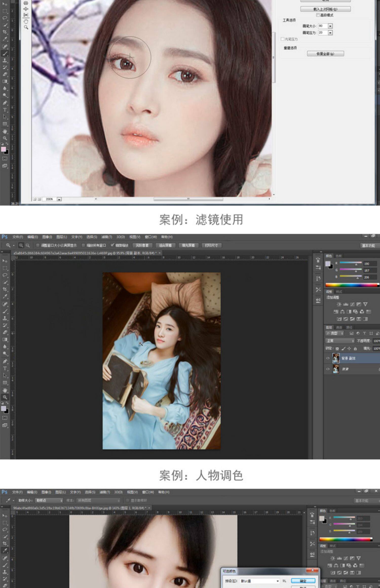Select the Lasso tool in the a5a8645c window
This screenshot has height=588, width=380.
(x=5, y=275)
